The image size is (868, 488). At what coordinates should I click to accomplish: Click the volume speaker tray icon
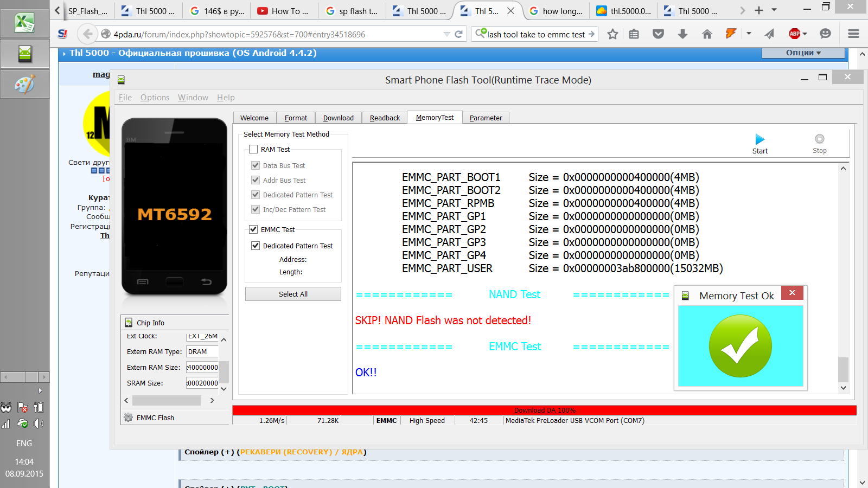(x=38, y=423)
